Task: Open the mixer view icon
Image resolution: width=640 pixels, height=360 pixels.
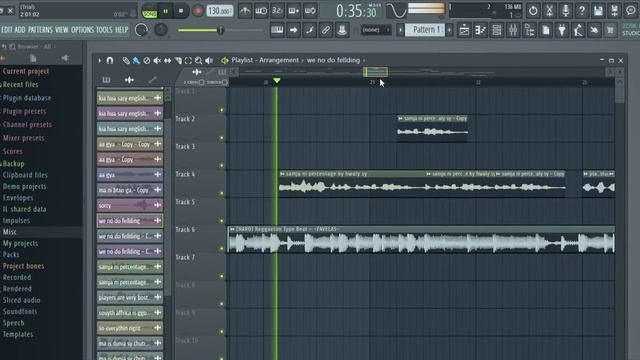Action: [513, 30]
